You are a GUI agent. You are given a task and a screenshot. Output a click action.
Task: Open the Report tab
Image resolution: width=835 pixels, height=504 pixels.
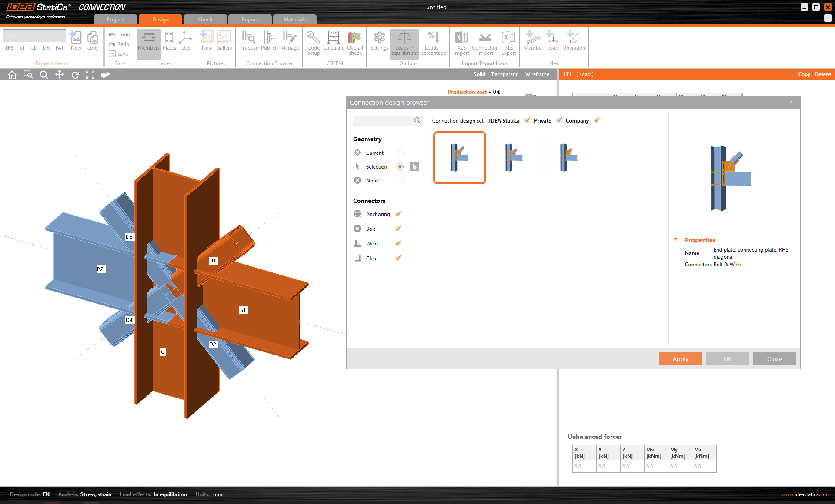(x=250, y=20)
